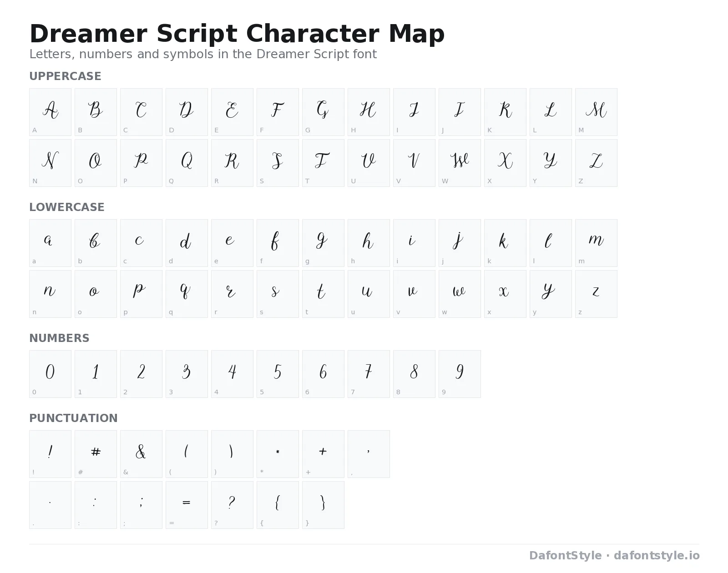Select the uppercase W glyph card
The width and height of the screenshot is (728, 573).
point(460,163)
